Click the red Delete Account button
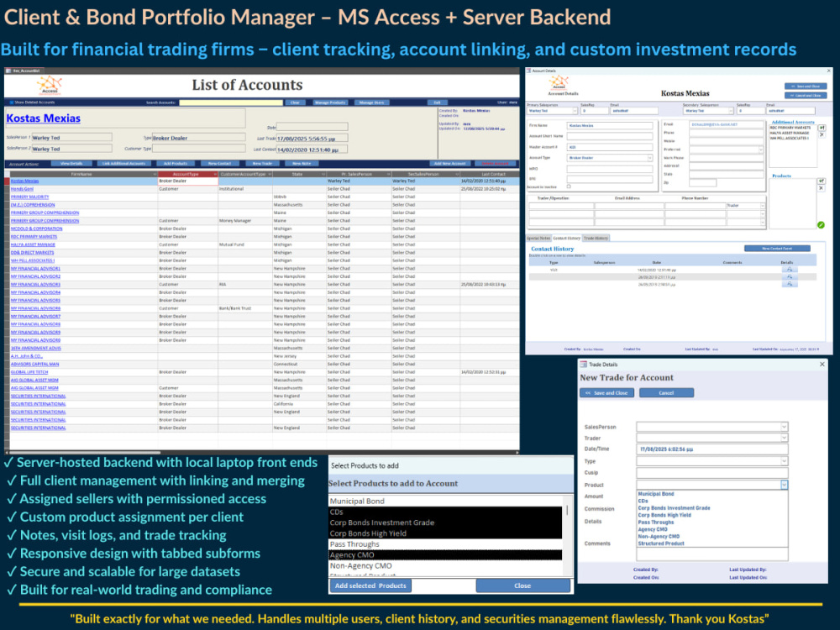The height and width of the screenshot is (630, 840). pyautogui.click(x=495, y=164)
